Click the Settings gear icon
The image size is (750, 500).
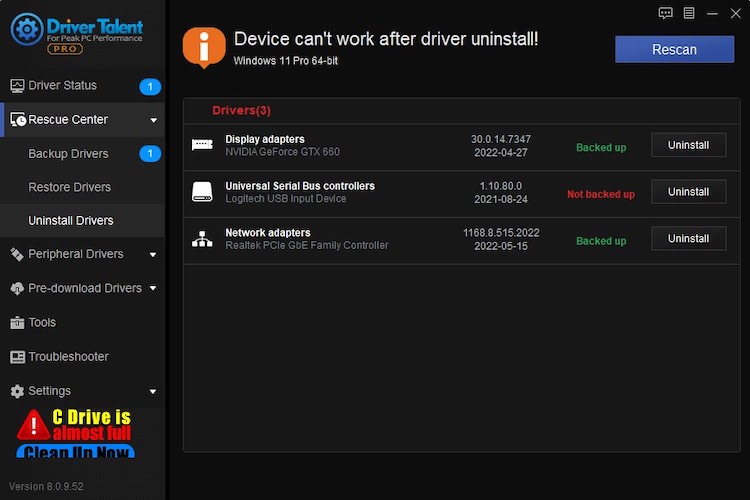click(17, 391)
